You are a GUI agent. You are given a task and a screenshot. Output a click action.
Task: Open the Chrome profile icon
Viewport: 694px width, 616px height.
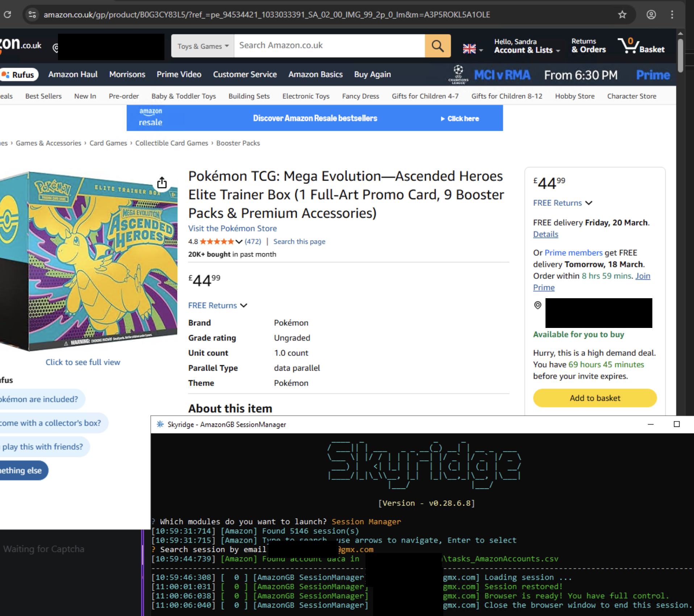(651, 14)
